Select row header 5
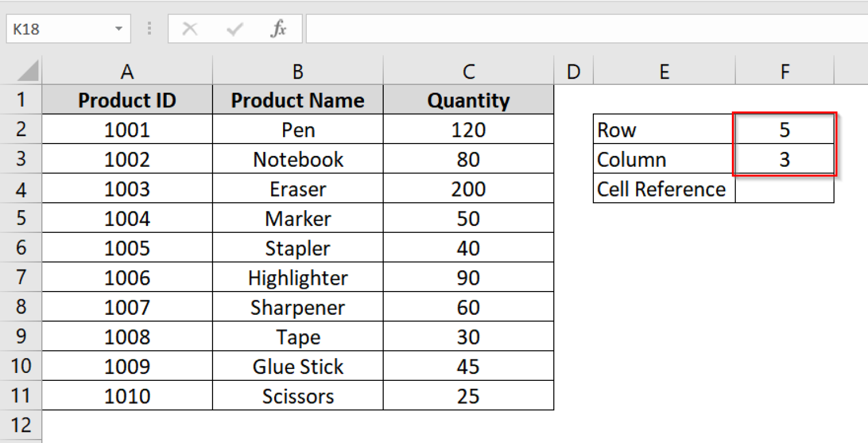The image size is (868, 443). tap(21, 218)
